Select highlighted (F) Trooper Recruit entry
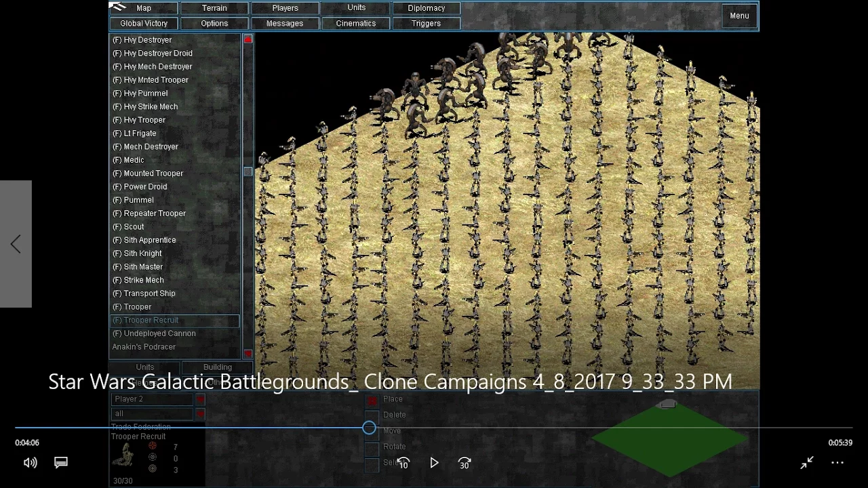This screenshot has height=488, width=868. [175, 320]
